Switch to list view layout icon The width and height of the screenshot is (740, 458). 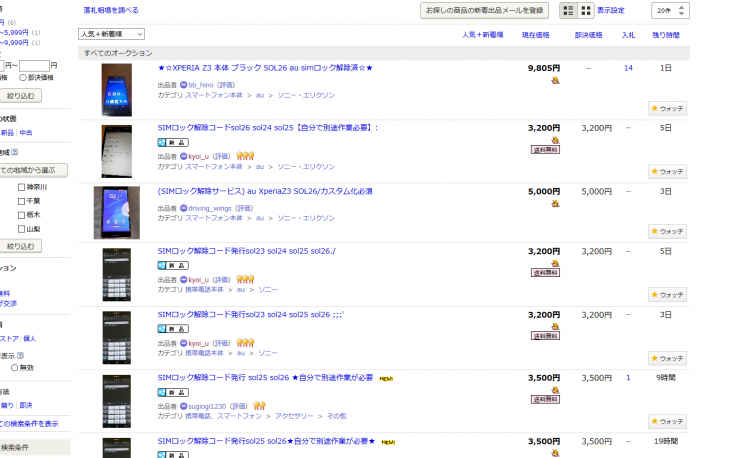tap(568, 10)
